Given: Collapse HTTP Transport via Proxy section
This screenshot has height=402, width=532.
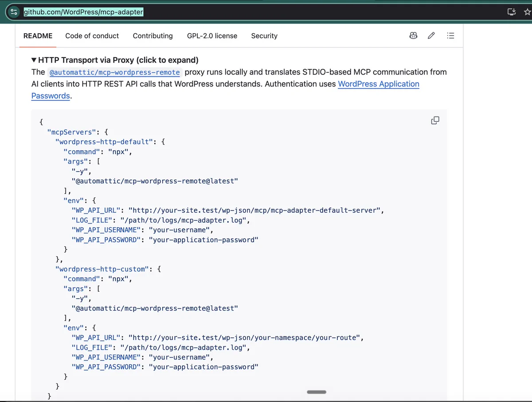Looking at the screenshot, I should coord(115,60).
